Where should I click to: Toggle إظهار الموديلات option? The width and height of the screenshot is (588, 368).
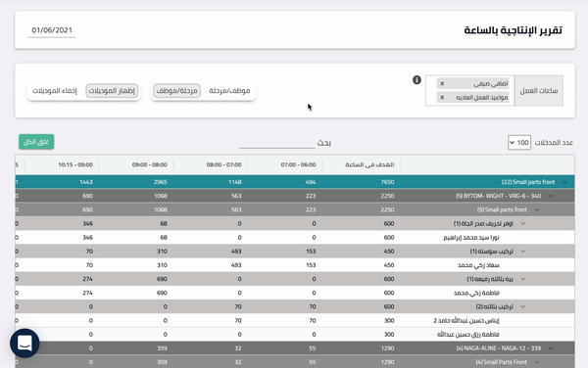coord(112,91)
